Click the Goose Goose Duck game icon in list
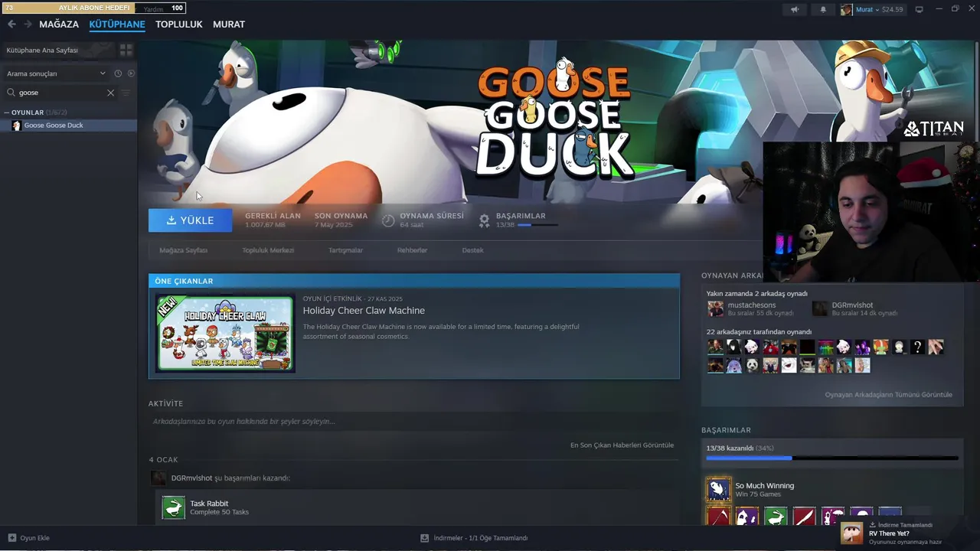Image resolution: width=980 pixels, height=551 pixels. pyautogui.click(x=16, y=126)
